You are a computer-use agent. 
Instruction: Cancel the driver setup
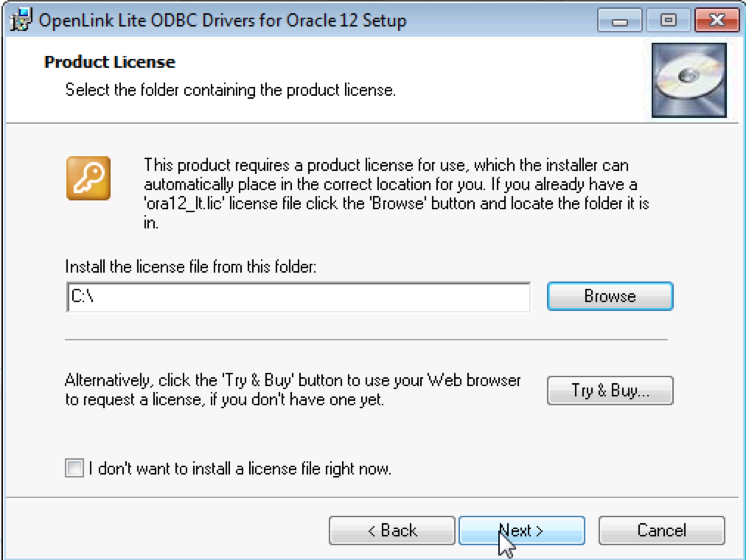click(661, 531)
